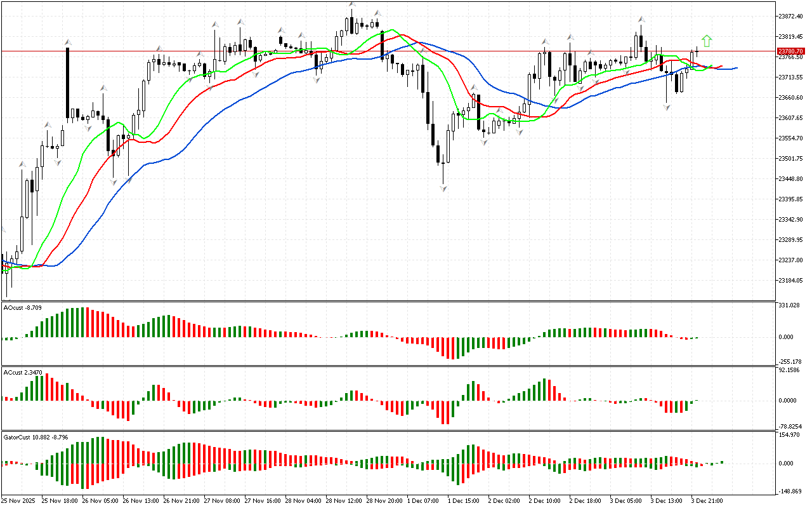Select the 3 Dec 21:00 time axis label
Image resolution: width=812 pixels, height=508 pixels.
707,501
